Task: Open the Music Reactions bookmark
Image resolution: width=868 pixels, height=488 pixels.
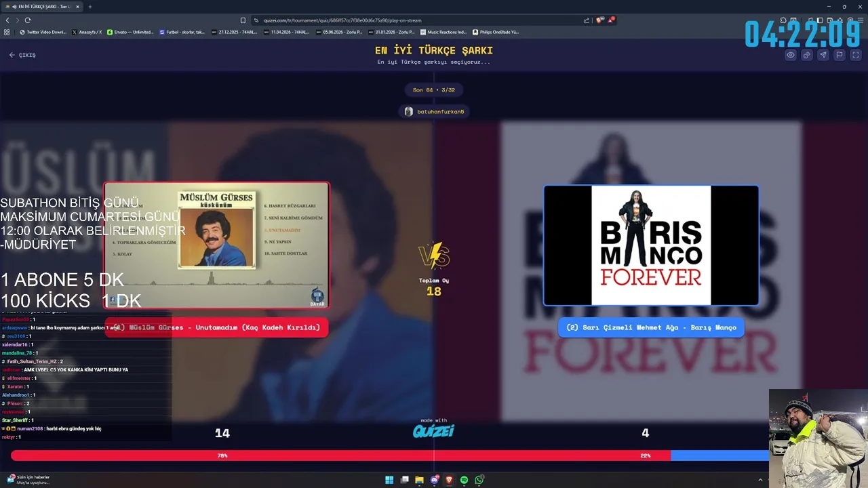Action: [x=443, y=32]
